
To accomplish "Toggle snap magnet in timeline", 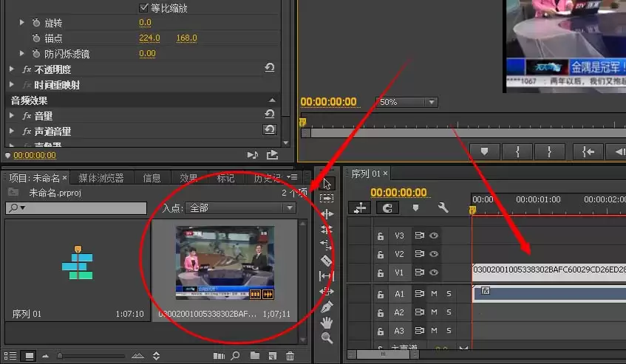I will point(387,207).
